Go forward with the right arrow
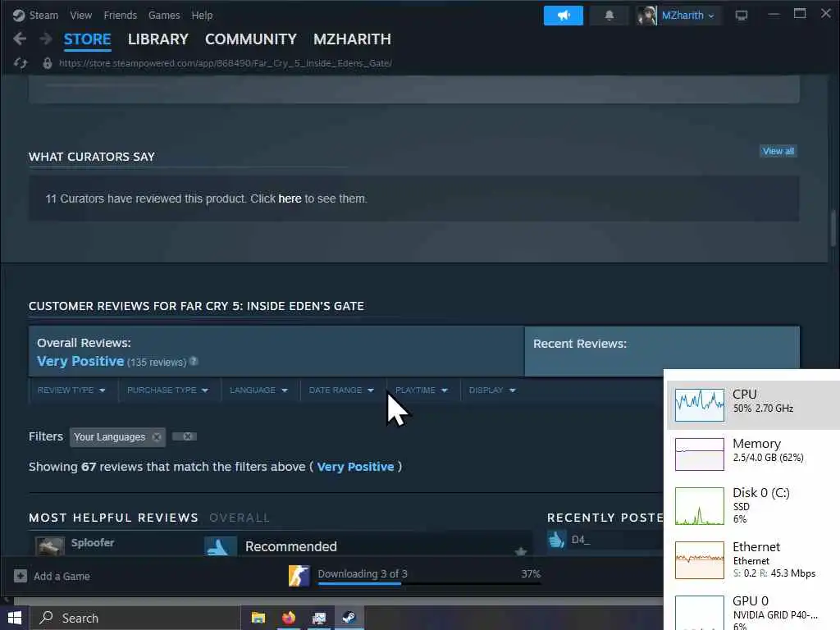This screenshot has width=840, height=630. 46,39
